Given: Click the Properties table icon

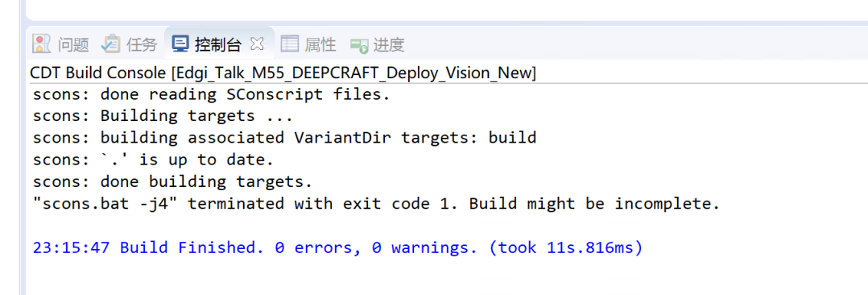Looking at the screenshot, I should pyautogui.click(x=290, y=44).
